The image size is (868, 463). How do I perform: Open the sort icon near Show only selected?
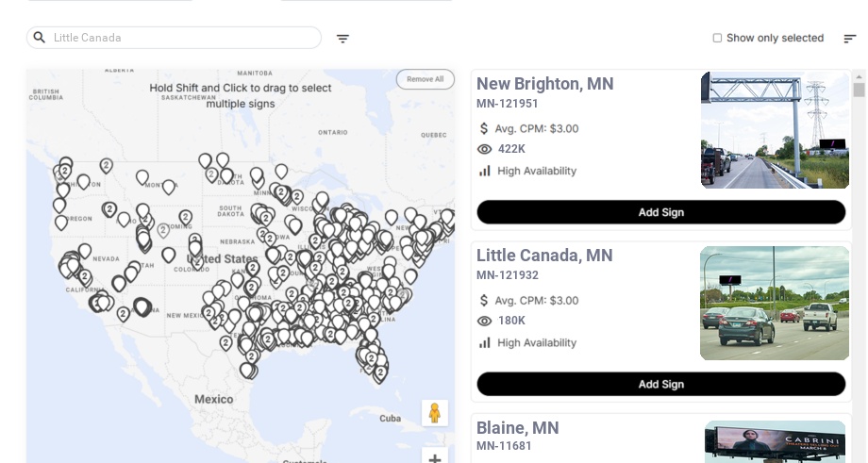pos(850,39)
